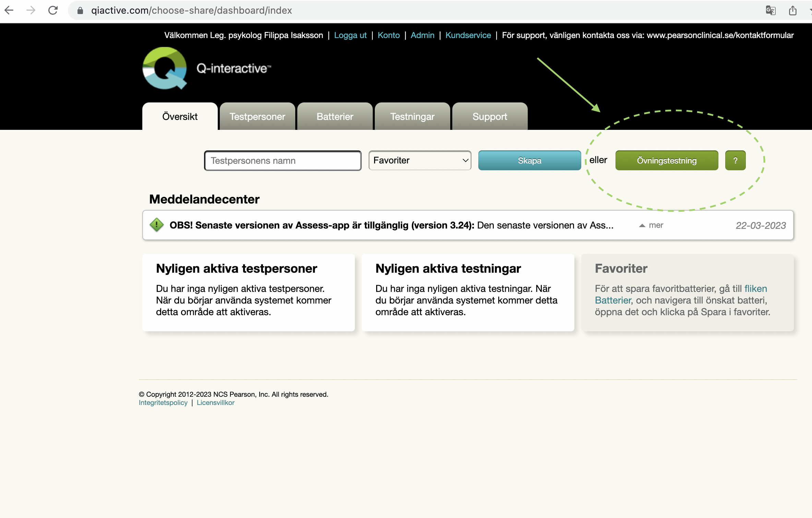The width and height of the screenshot is (812, 518).
Task: Switch to the Testningar tab
Action: click(x=412, y=116)
